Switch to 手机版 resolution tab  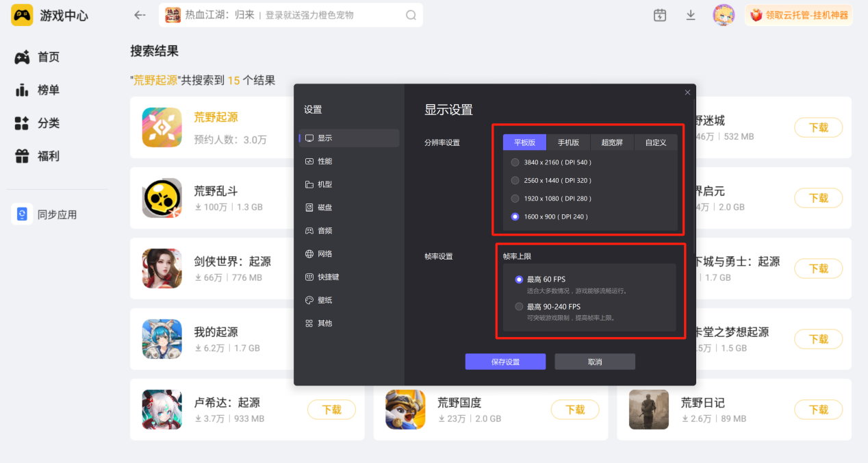pyautogui.click(x=568, y=142)
